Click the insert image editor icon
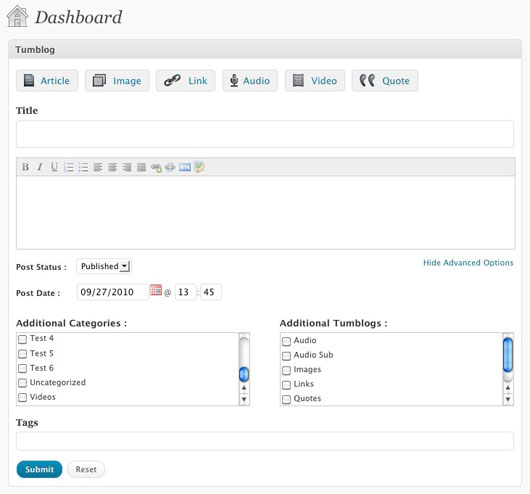The height and width of the screenshot is (494, 530). click(x=185, y=167)
